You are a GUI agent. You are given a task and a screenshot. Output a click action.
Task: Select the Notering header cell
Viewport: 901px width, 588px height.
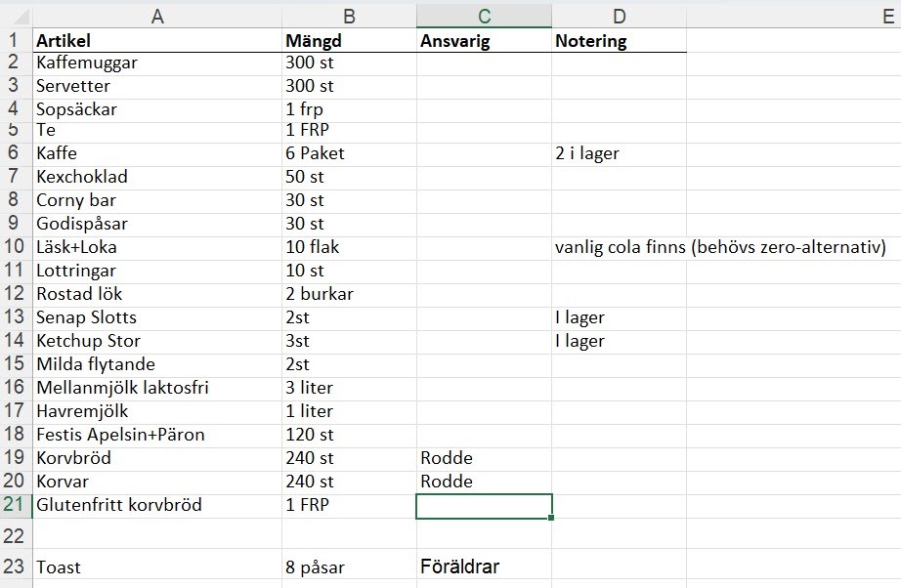619,41
